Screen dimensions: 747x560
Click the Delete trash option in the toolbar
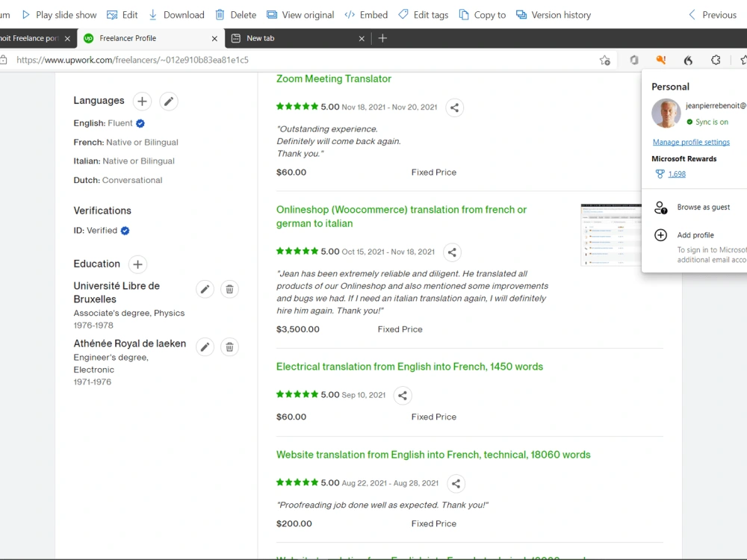(x=236, y=15)
